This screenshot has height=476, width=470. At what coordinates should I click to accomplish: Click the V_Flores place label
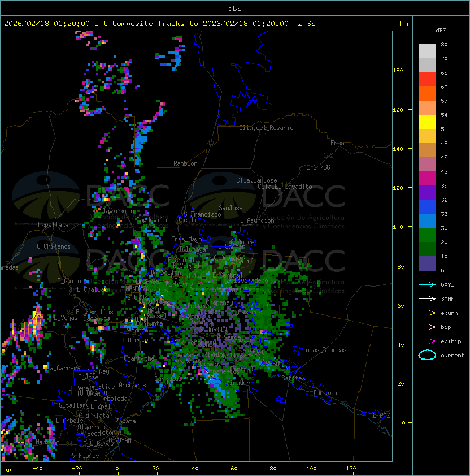point(85,456)
